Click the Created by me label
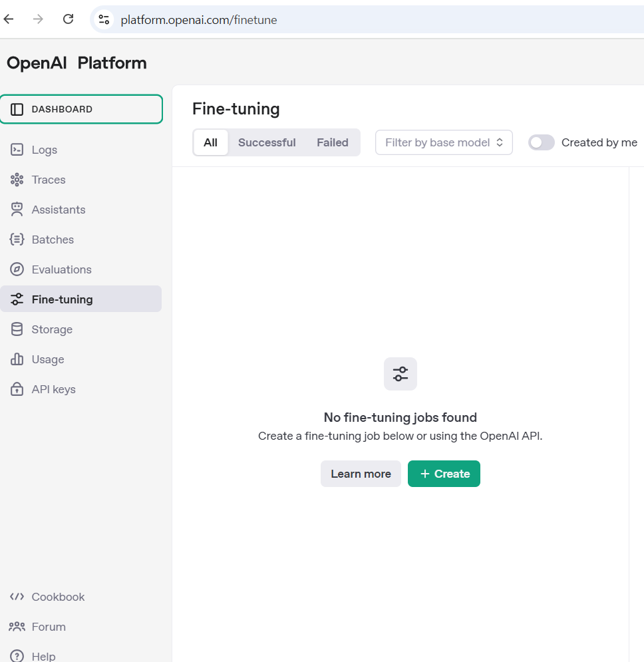The image size is (644, 662). click(x=599, y=142)
